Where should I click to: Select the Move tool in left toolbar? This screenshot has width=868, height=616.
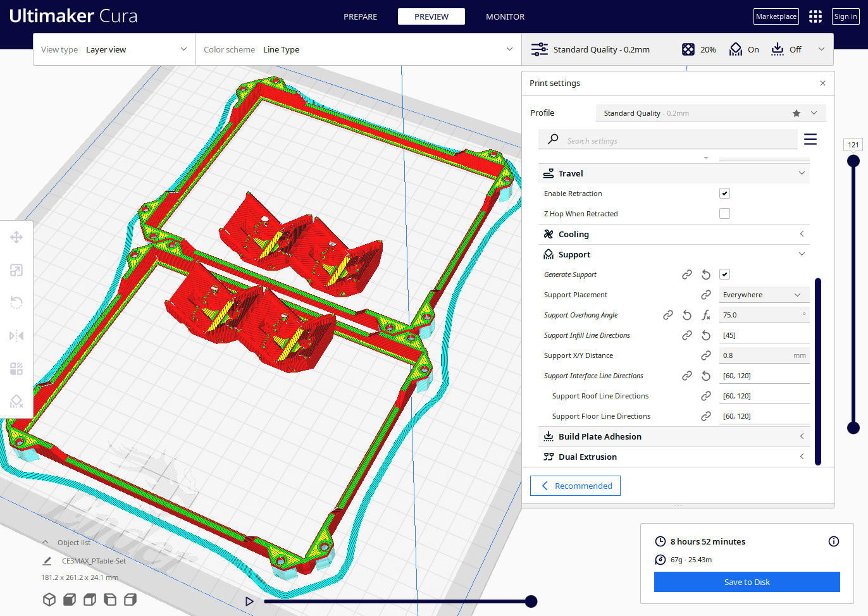click(x=16, y=237)
